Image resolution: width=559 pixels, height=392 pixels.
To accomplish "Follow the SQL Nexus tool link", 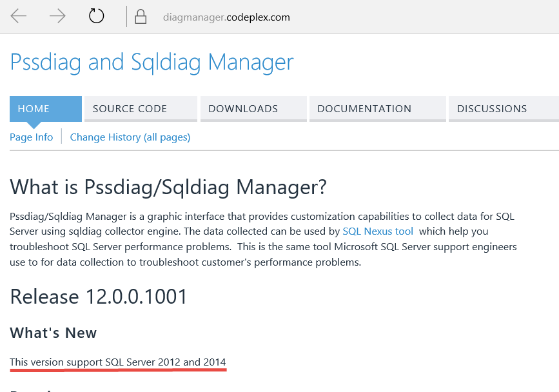I will pos(378,231).
